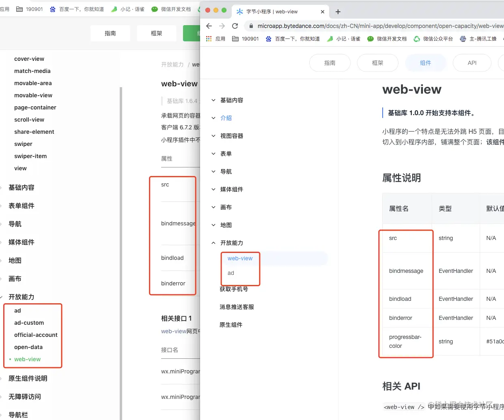Screen dimensions: 504x420
Task: Open open-data in WeChat docs sidebar
Action: (x=28, y=347)
